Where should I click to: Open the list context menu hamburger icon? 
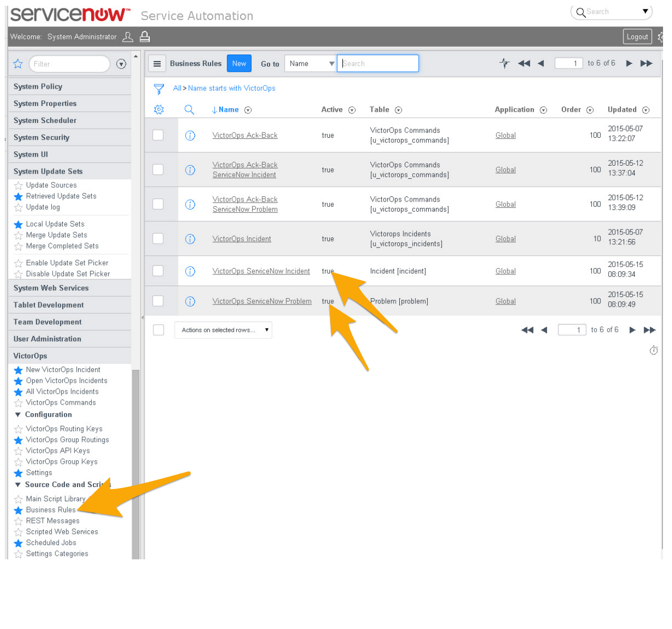[x=157, y=63]
